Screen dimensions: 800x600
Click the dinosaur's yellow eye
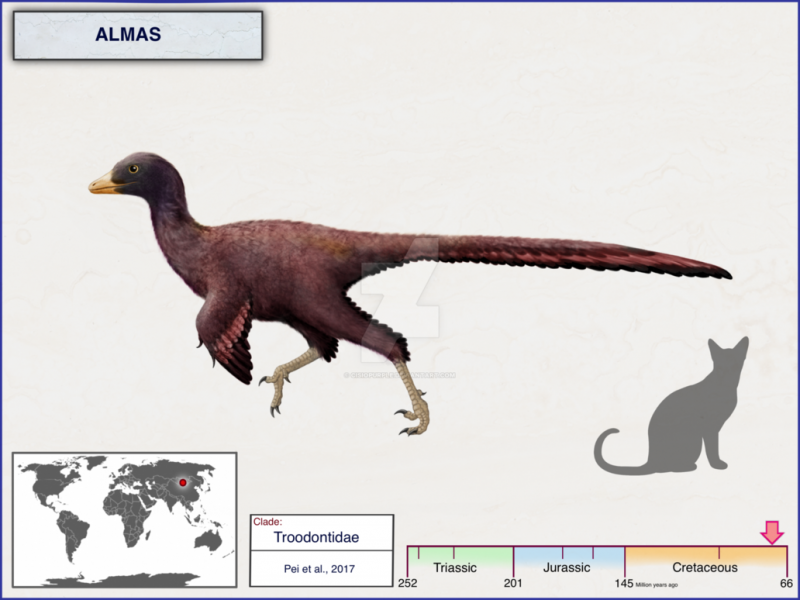[133, 169]
